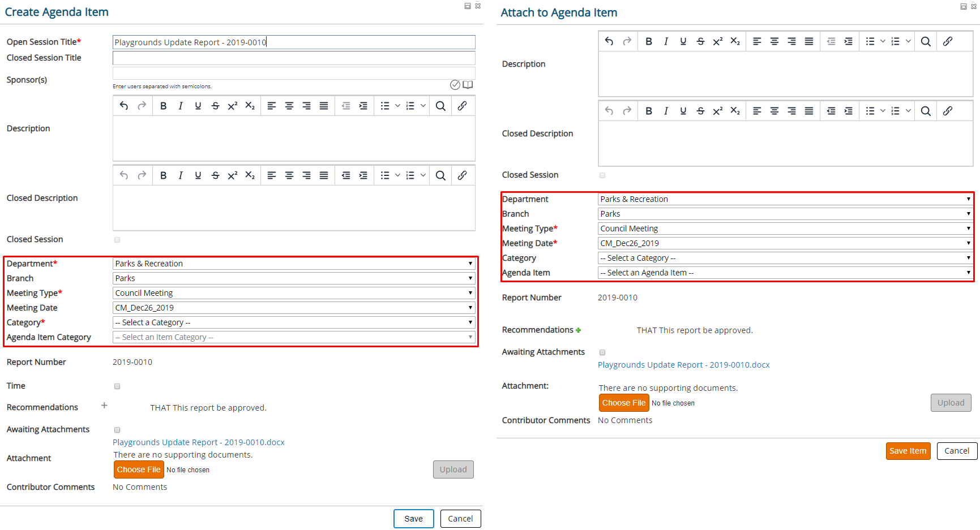Click Find magnifier in Attach to Agenda Item Closed Description toolbar
This screenshot has height=530, width=980.
coord(926,111)
